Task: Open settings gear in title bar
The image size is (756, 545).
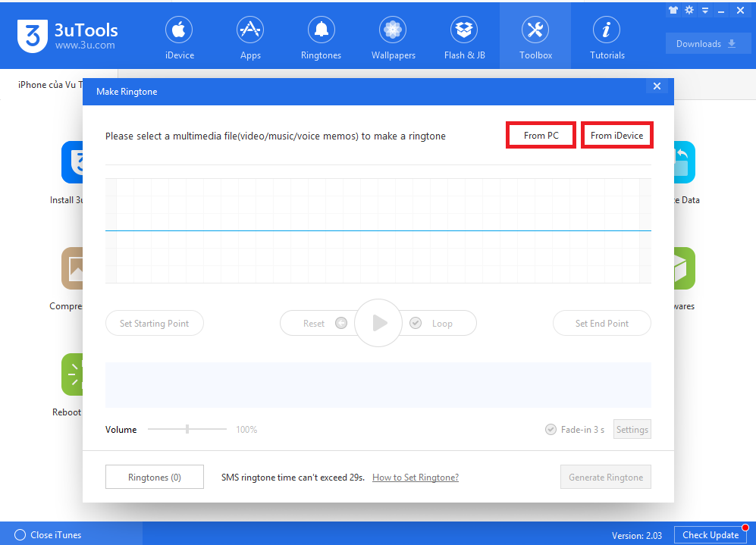Action: click(689, 11)
